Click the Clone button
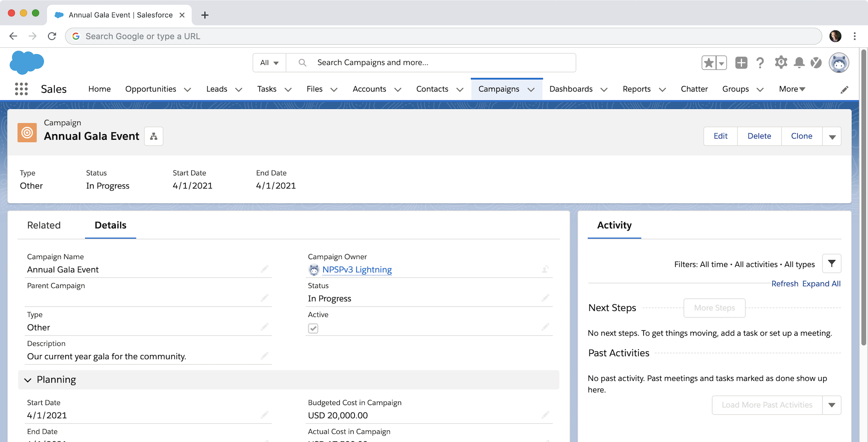This screenshot has width=868, height=442. point(802,136)
